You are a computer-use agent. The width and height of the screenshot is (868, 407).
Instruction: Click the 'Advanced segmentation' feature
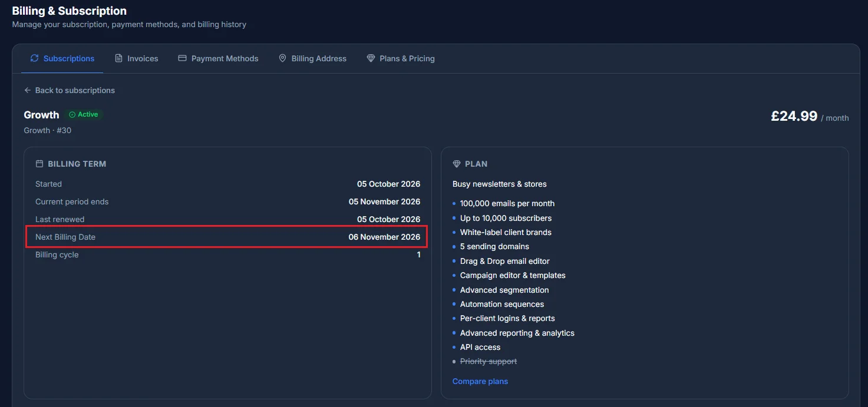[504, 290]
